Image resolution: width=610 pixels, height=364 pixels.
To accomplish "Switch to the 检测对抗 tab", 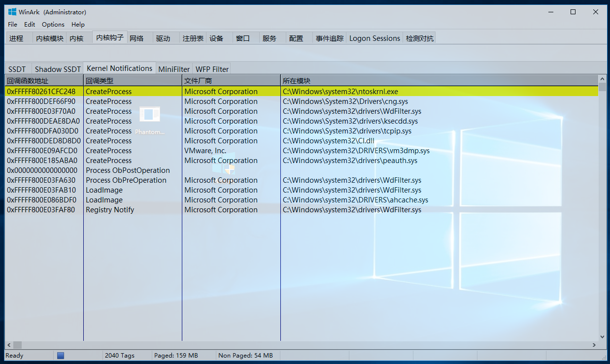I will (x=420, y=38).
